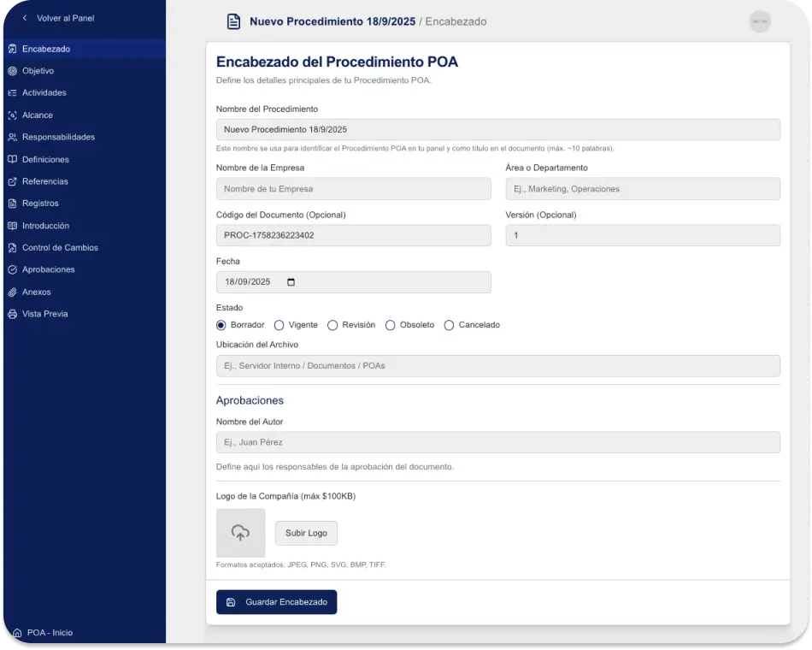Click the upload cloud logo placeholder
812x650 pixels.
point(240,533)
